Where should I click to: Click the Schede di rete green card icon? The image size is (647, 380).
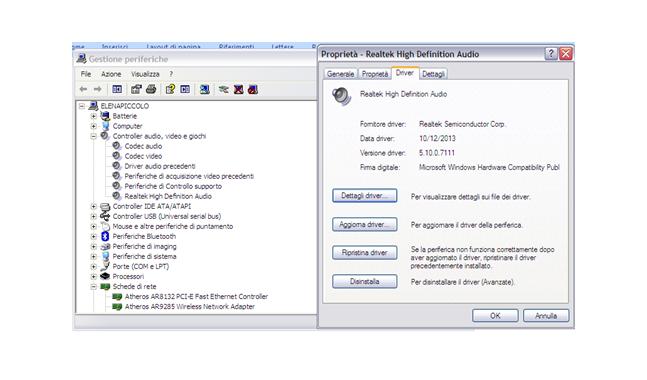coord(105,286)
